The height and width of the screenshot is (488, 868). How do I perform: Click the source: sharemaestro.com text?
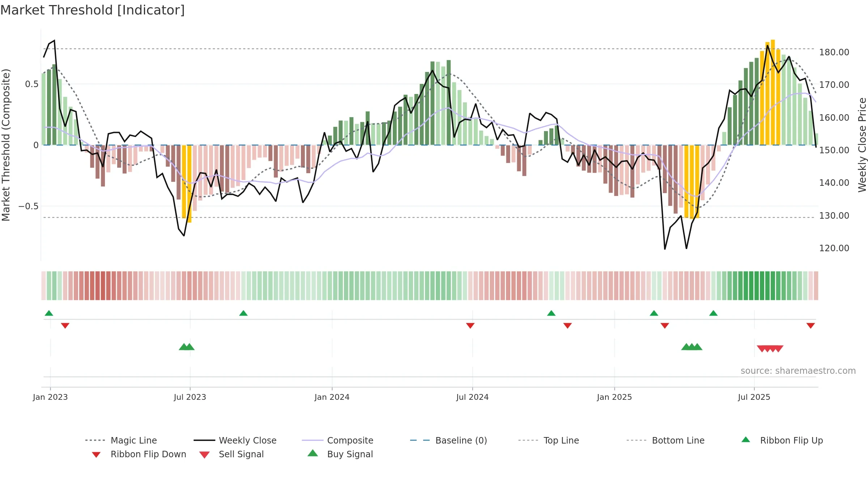click(x=798, y=371)
